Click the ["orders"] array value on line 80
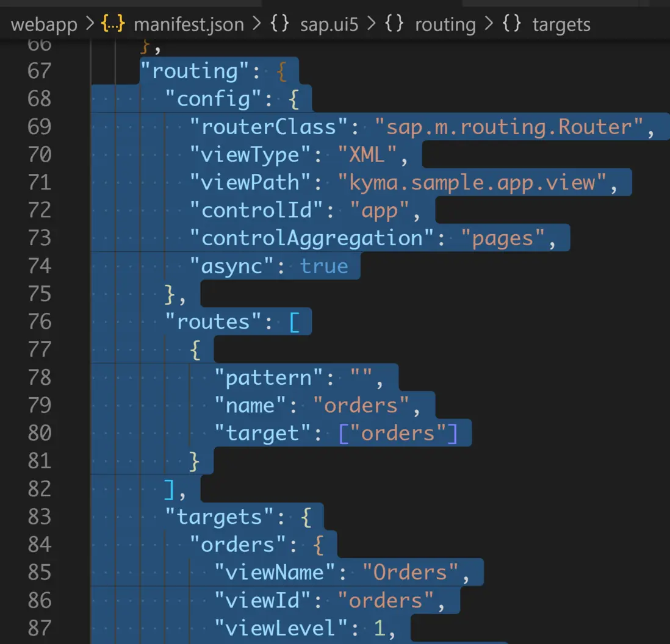 pos(398,433)
